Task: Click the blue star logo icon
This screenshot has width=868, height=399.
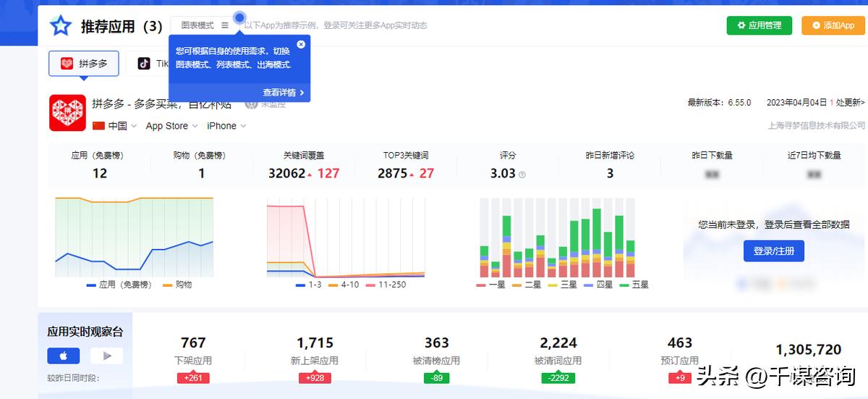Action: pyautogui.click(x=61, y=26)
